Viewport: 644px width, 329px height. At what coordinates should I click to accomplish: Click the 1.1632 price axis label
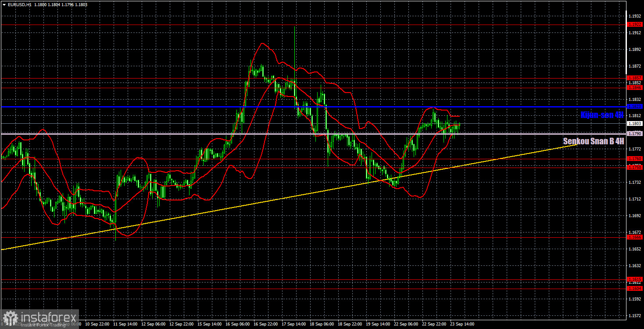(x=635, y=266)
